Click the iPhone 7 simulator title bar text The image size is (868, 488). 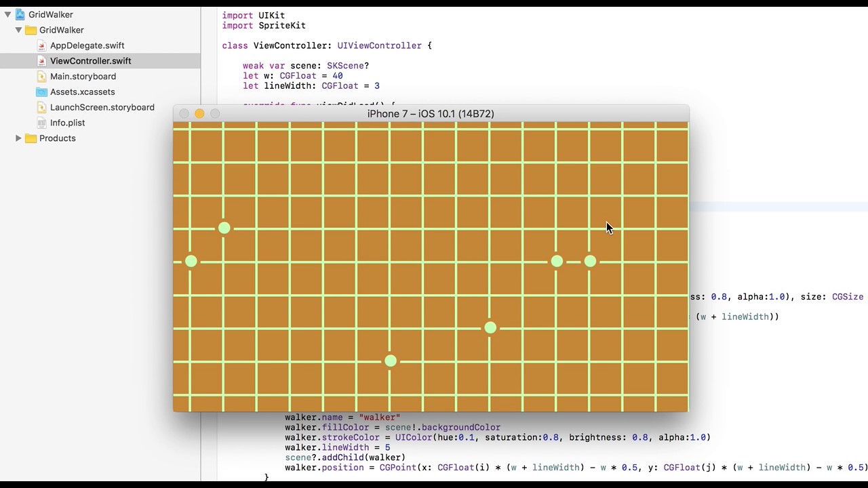click(x=431, y=114)
